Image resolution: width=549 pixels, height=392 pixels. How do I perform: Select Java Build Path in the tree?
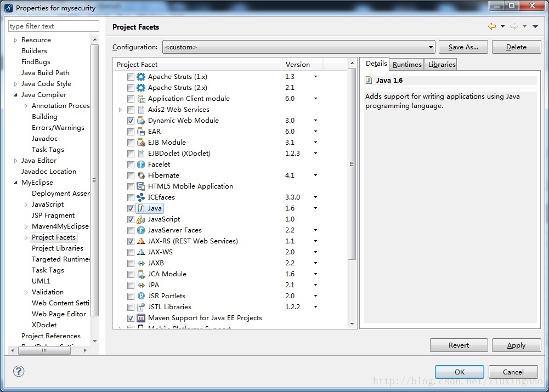point(45,73)
